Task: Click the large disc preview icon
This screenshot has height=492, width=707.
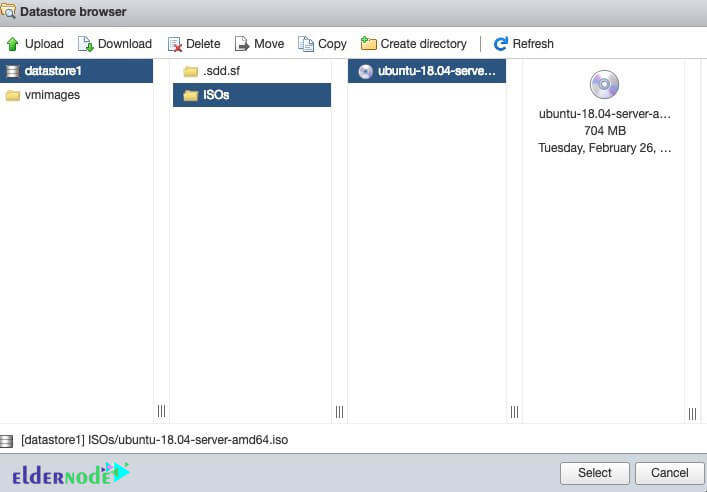Action: [x=604, y=85]
